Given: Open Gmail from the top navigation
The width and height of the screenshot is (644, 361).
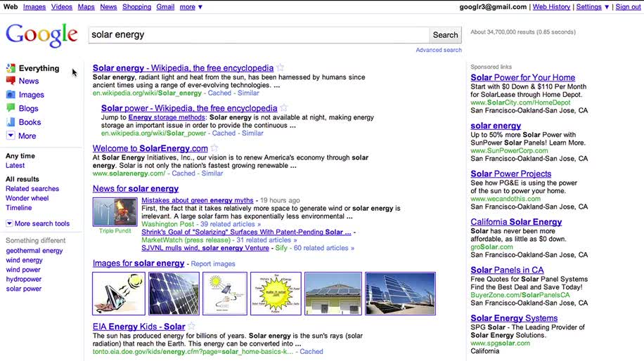Looking at the screenshot, I should point(165,7).
